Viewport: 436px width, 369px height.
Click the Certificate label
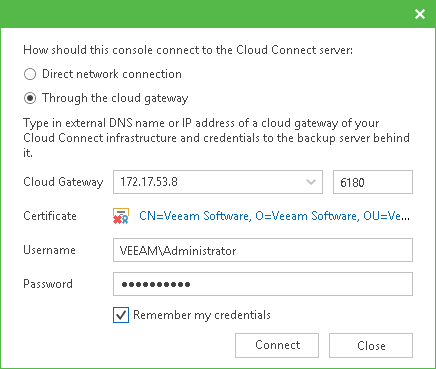pyautogui.click(x=50, y=216)
